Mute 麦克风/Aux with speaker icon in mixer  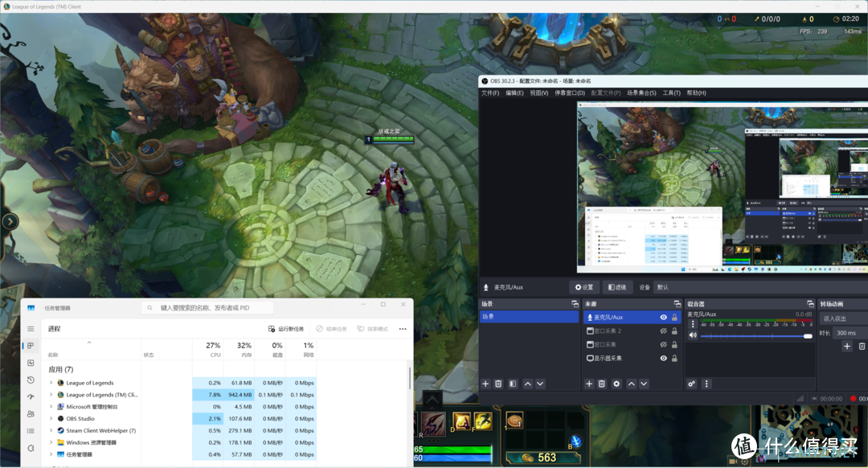(x=693, y=335)
